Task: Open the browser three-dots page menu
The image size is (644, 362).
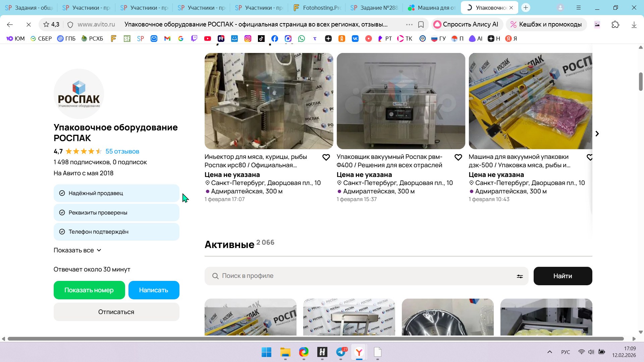Action: 409,24
